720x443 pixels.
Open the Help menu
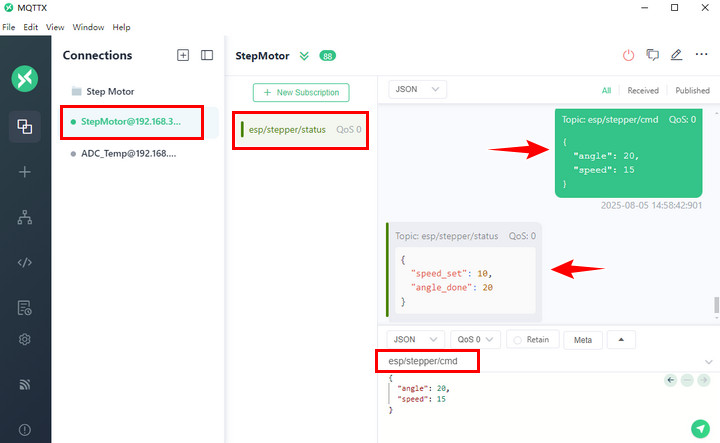pos(121,27)
